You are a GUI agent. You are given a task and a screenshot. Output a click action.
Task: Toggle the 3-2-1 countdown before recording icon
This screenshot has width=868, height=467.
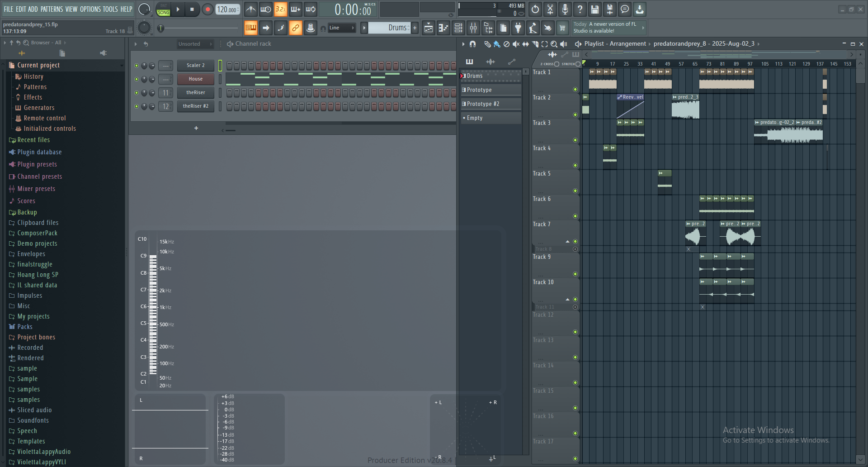[x=280, y=9]
